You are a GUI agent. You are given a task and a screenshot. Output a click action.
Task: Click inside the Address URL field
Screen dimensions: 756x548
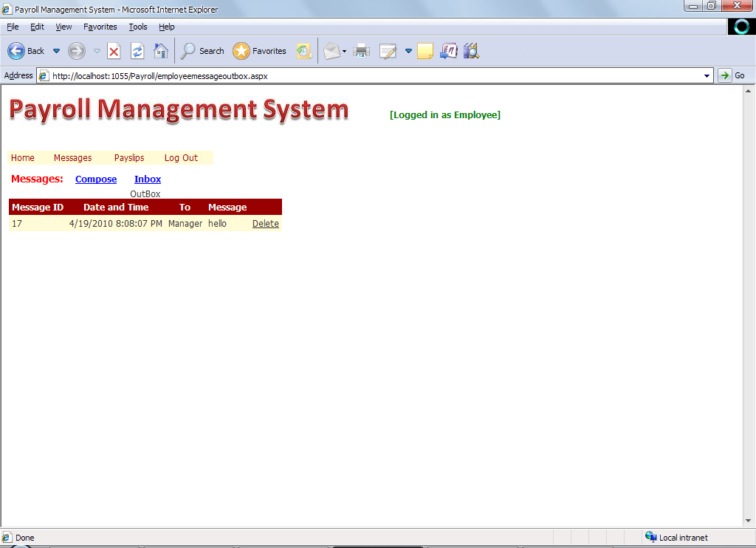click(369, 75)
